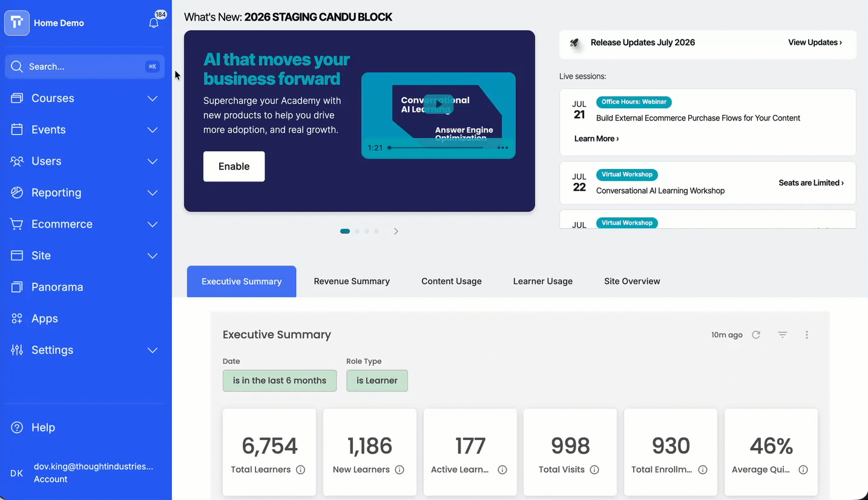Open the dashboard filters icon

click(783, 335)
